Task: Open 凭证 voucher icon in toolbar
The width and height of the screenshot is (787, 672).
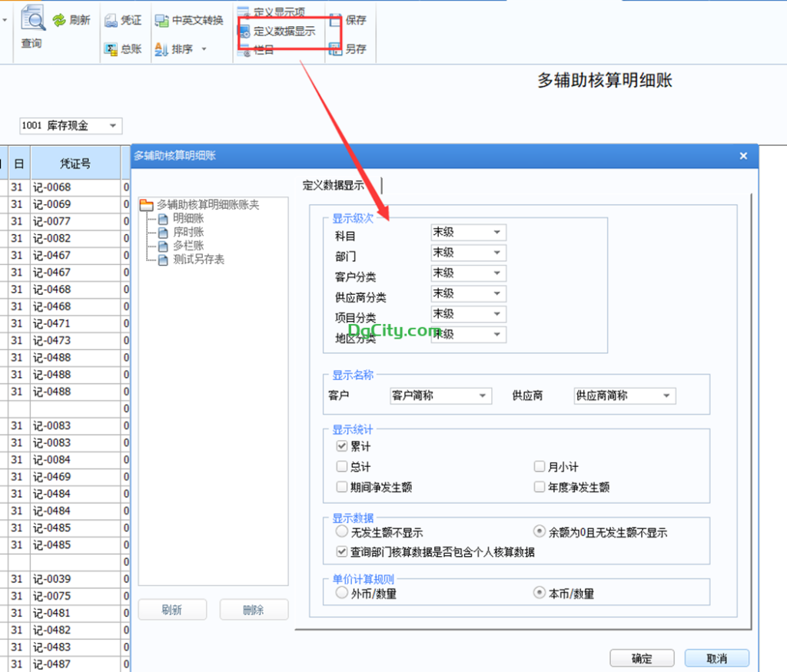Action: click(x=111, y=21)
